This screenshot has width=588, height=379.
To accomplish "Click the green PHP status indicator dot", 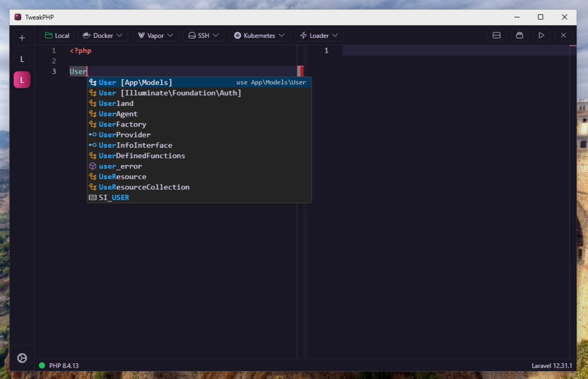I will (x=43, y=365).
